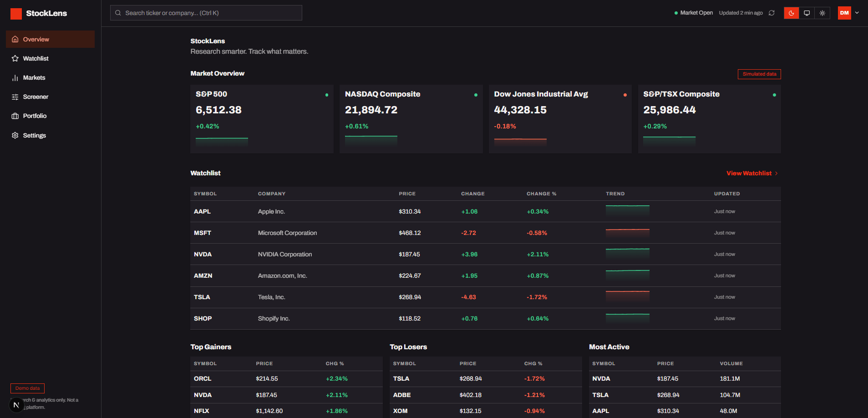
Task: Click the StockLens red square logo
Action: (x=16, y=14)
